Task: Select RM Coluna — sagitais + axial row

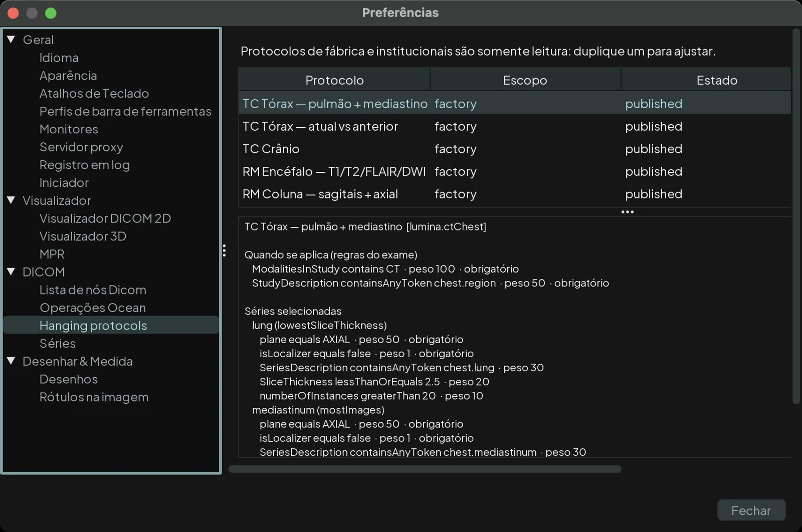Action: (x=514, y=194)
